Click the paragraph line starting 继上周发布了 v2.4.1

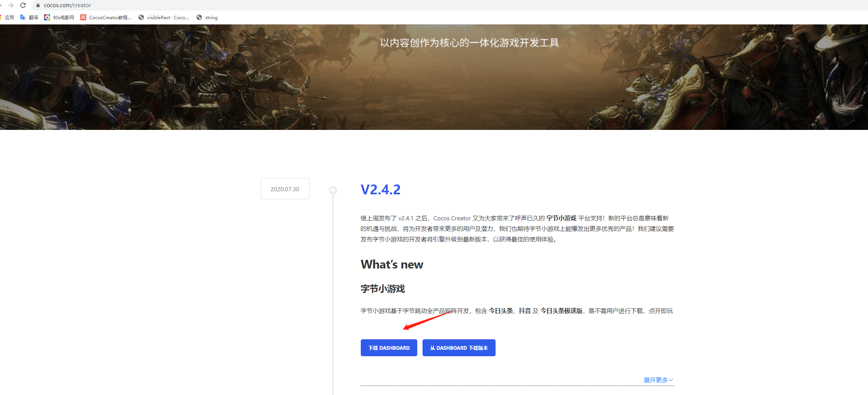(x=514, y=218)
